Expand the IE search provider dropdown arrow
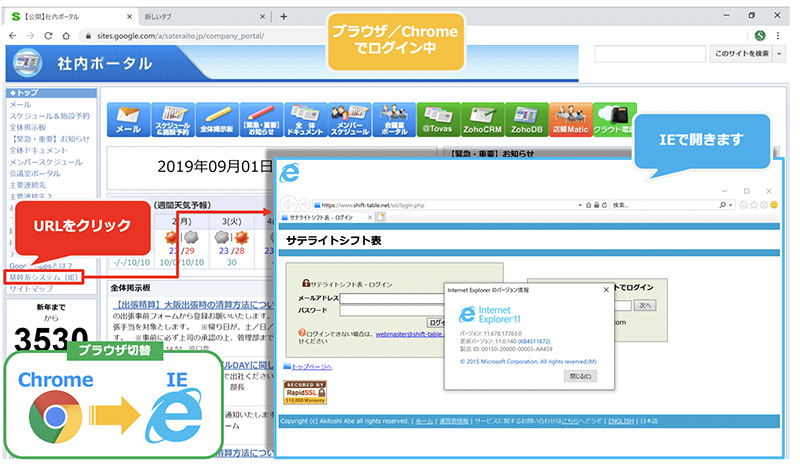800x468 pixels. 731,205
